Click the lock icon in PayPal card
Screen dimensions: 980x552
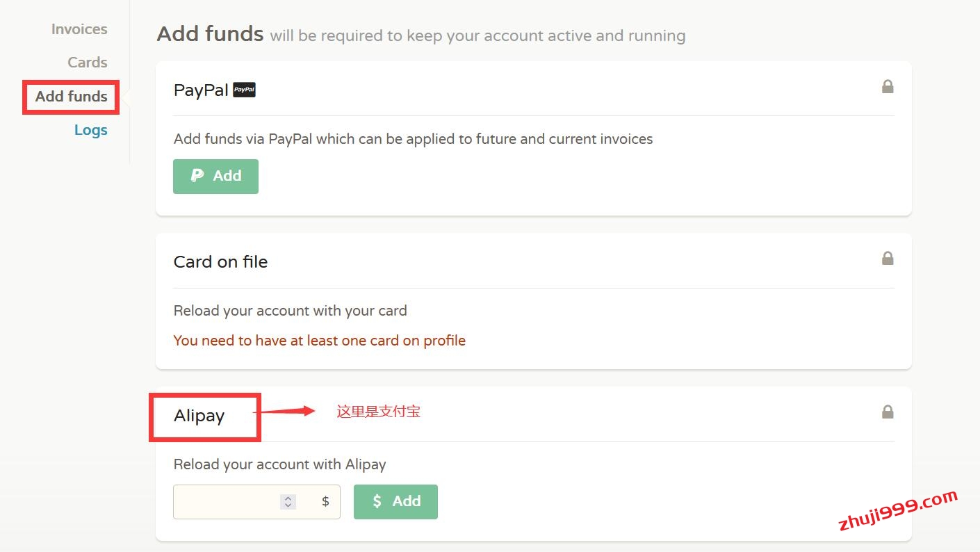tap(888, 87)
